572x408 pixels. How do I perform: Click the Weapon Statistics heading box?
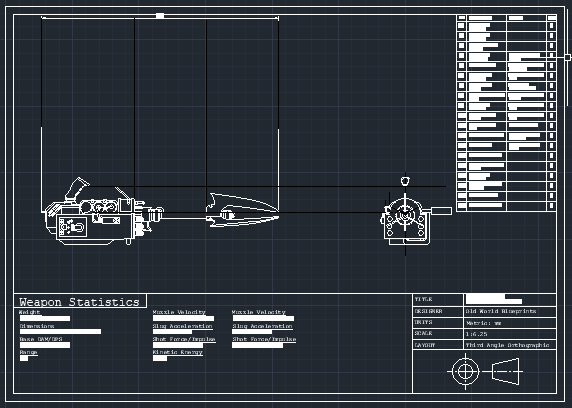point(80,301)
